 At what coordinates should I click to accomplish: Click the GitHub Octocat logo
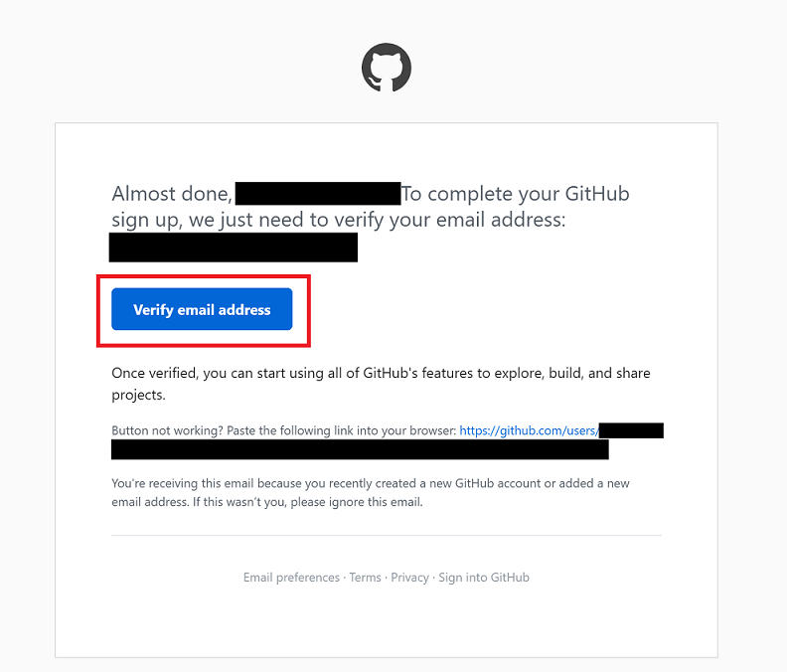coord(387,68)
